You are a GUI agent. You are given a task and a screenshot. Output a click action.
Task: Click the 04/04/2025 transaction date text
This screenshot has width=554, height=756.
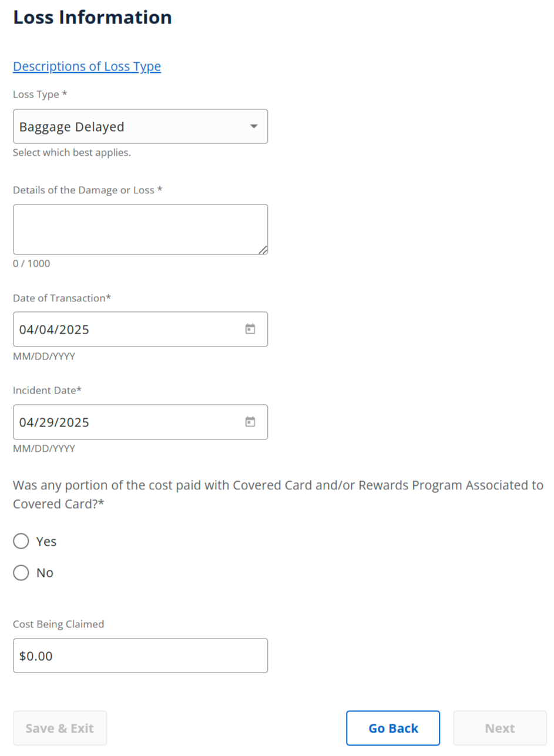tap(54, 330)
